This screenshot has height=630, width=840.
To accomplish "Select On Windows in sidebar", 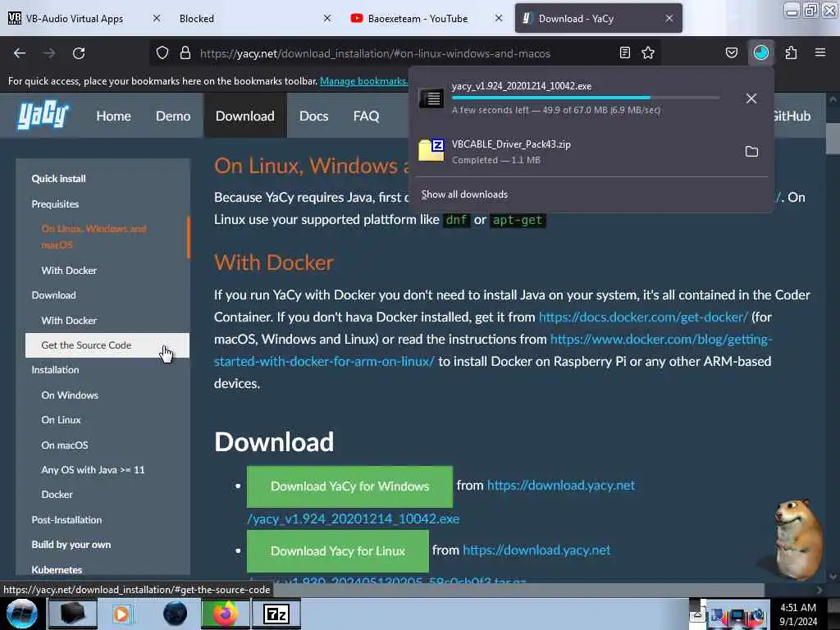I will [x=70, y=395].
